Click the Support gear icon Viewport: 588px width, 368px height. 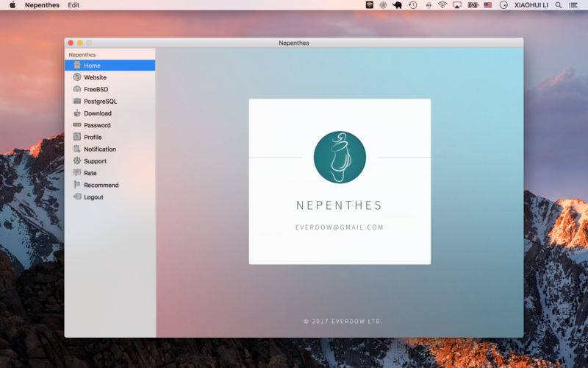[77, 160]
